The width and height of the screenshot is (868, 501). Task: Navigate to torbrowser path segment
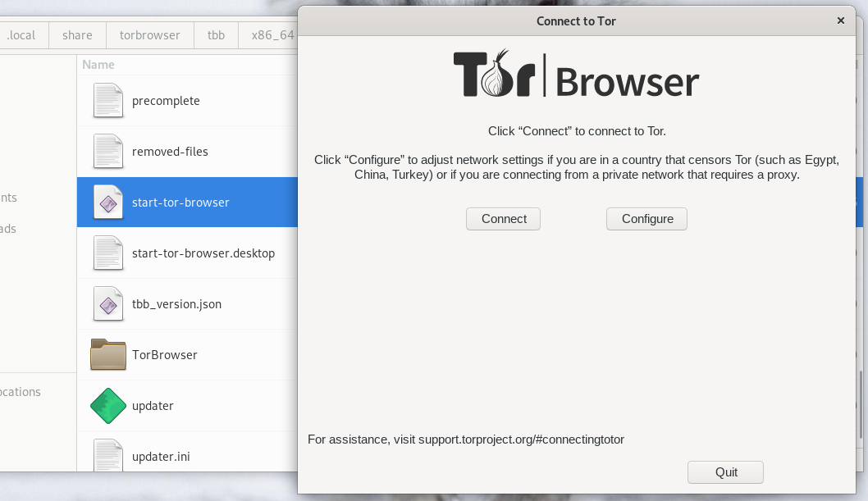coord(149,35)
